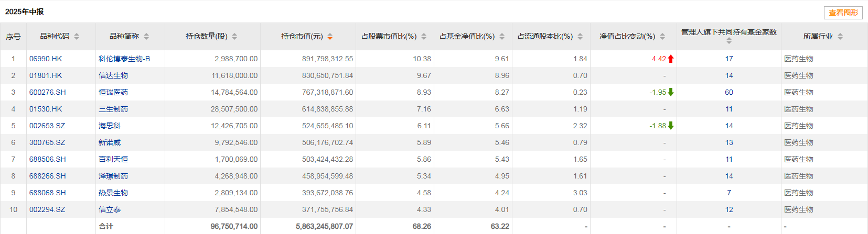Click green down arrow beside -1.95

671,92
